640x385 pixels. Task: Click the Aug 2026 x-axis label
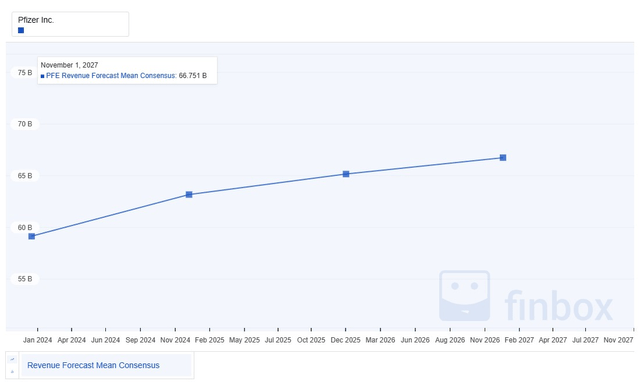point(450,340)
